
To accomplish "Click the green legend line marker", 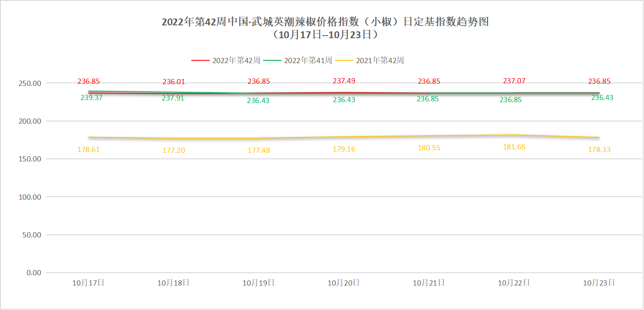I will click(x=272, y=61).
